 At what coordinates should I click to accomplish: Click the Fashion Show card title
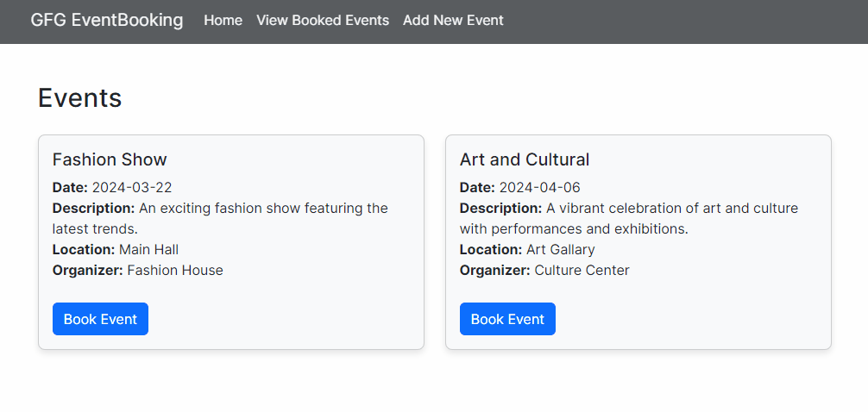click(110, 159)
